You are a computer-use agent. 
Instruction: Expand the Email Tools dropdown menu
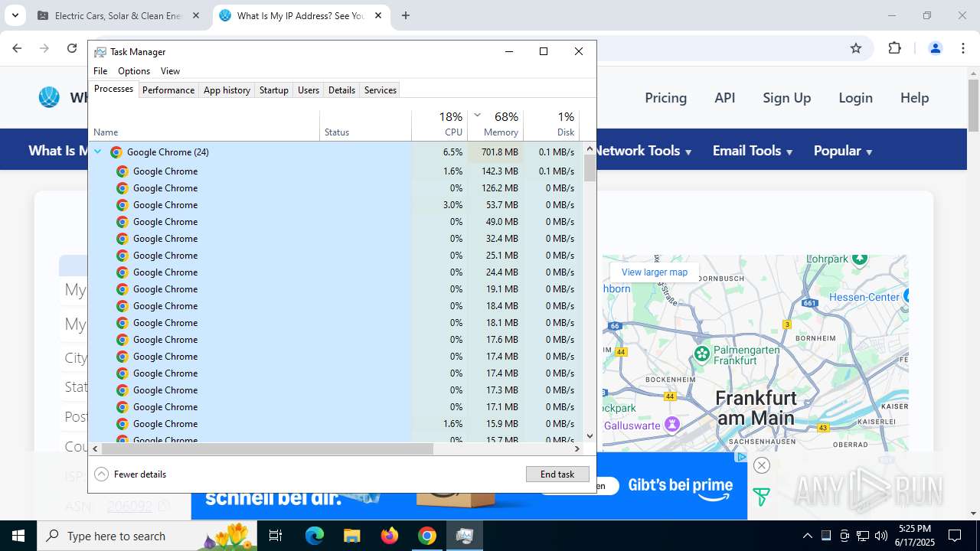(753, 151)
